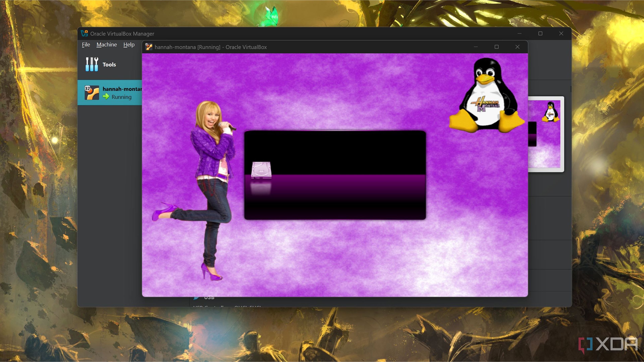The width and height of the screenshot is (644, 362).
Task: Click the VM preview thumbnail in the Manager
Action: [x=546, y=134]
